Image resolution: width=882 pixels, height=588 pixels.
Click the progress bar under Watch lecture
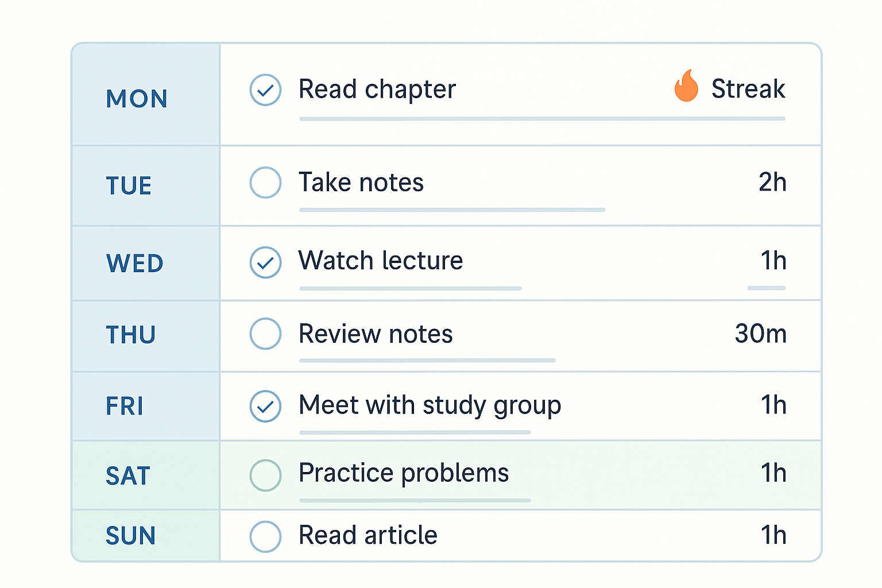coord(410,289)
